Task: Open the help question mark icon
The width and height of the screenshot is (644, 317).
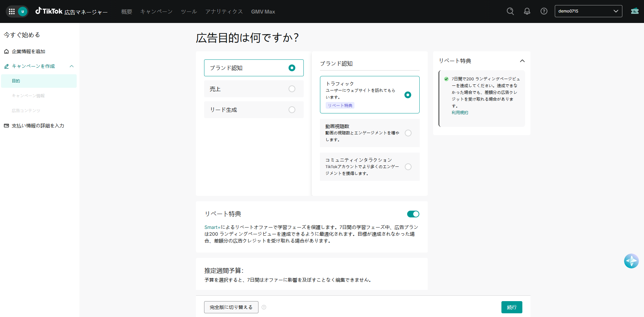Action: [544, 11]
